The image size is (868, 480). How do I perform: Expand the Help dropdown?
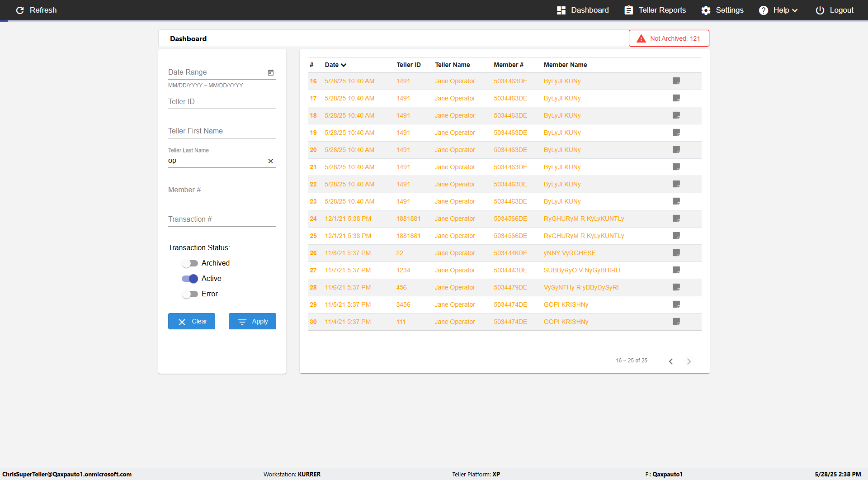click(x=778, y=10)
